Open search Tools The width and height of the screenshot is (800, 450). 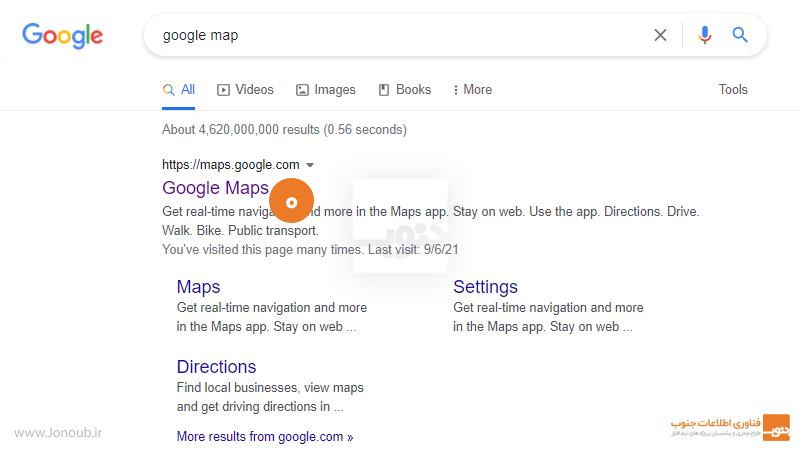tap(733, 90)
